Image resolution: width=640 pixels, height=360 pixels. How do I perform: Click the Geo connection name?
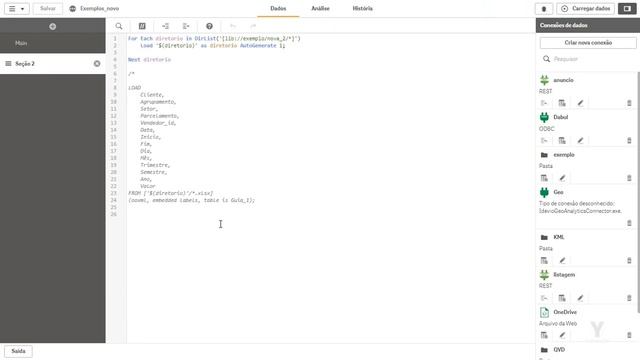[x=558, y=192]
